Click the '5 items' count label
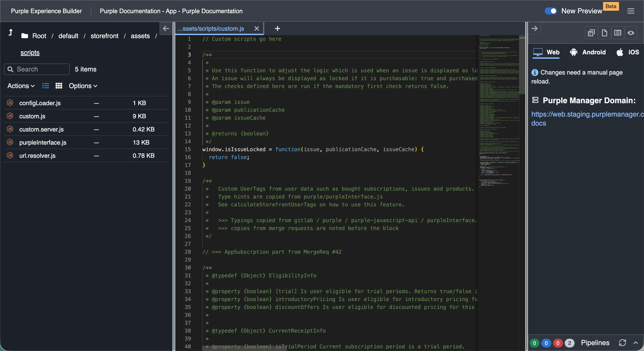644x351 pixels. (85, 69)
